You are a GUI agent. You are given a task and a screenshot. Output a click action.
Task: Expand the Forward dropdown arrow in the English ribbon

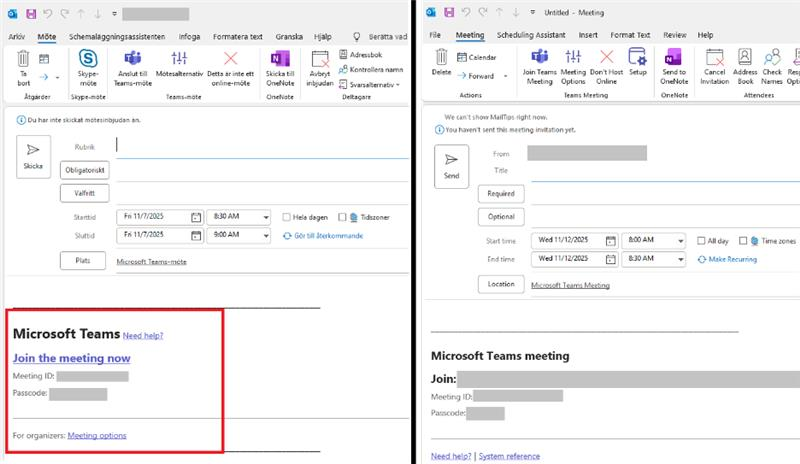[506, 76]
